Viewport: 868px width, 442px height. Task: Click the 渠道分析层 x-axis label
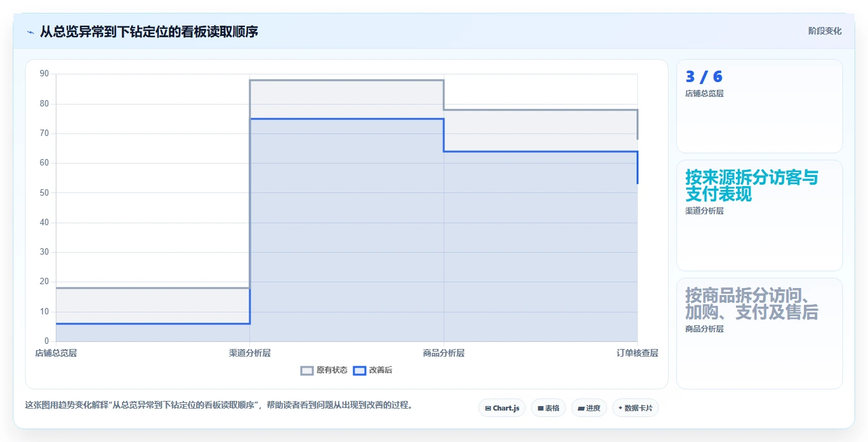pos(250,353)
